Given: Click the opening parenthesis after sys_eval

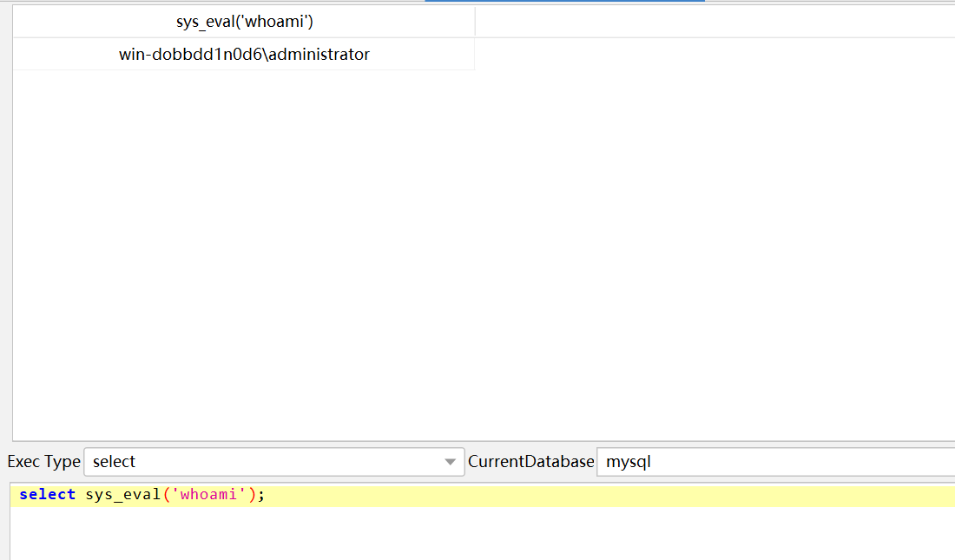Looking at the screenshot, I should [x=166, y=495].
